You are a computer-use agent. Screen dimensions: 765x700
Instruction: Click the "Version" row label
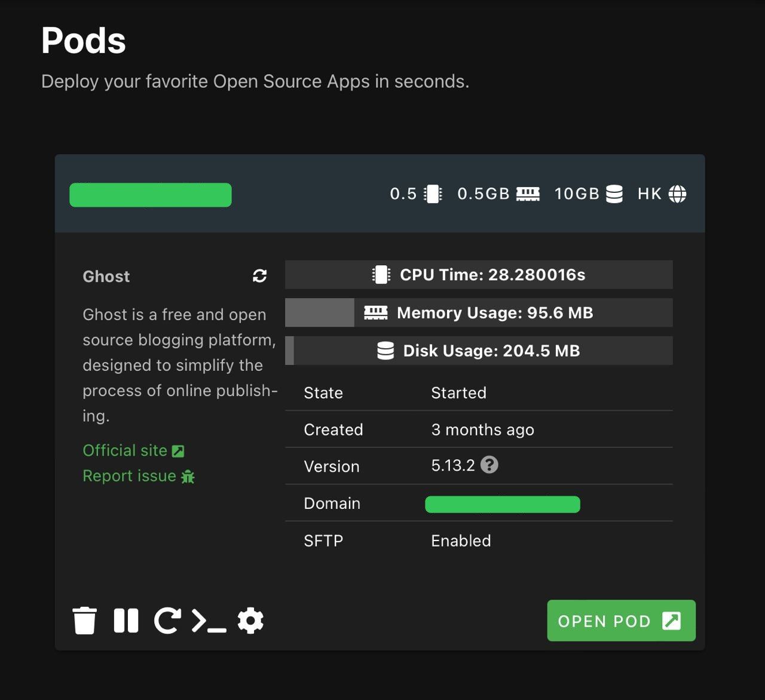331,466
